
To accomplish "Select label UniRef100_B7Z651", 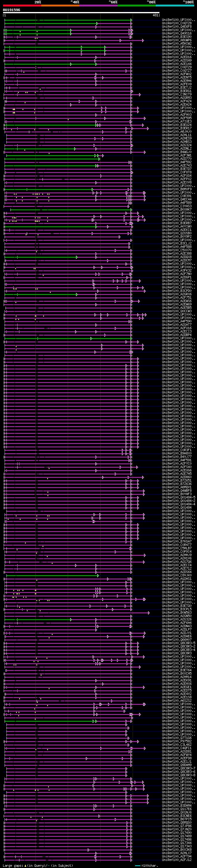I will [x=177, y=481].
